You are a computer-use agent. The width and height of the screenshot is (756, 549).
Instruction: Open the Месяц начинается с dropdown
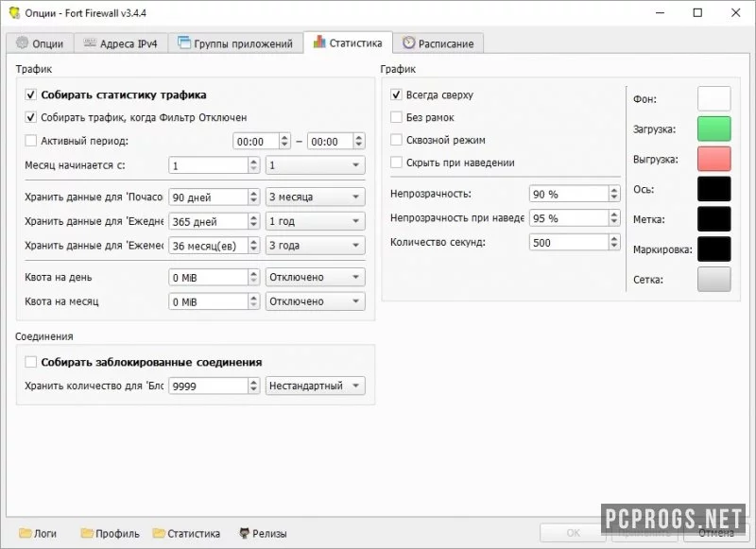coord(316,165)
